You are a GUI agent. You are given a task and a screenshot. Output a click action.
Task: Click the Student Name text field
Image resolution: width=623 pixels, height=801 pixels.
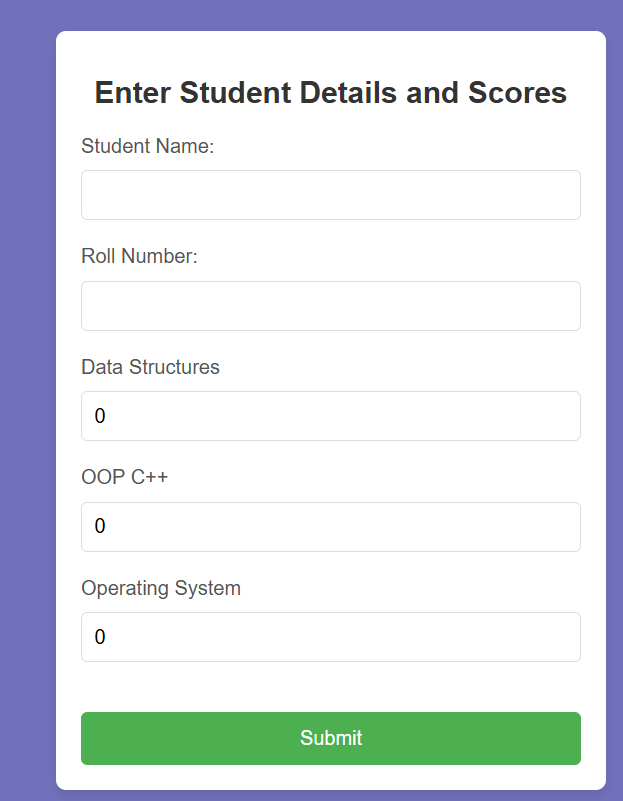click(331, 195)
